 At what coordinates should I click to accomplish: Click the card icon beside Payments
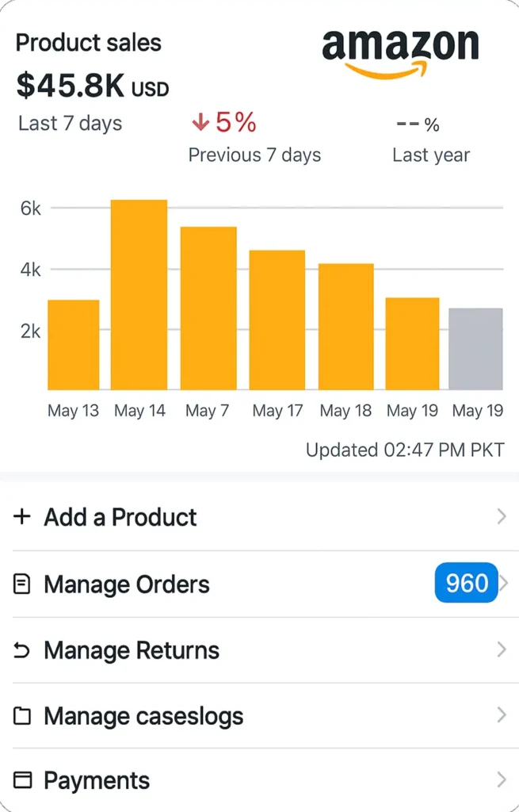pyautogui.click(x=21, y=780)
